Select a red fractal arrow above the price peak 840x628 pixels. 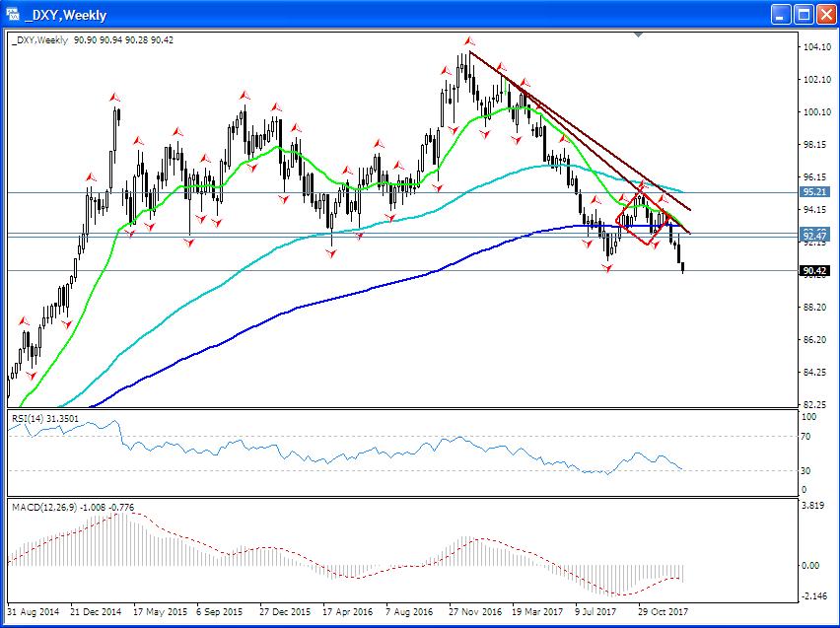(467, 40)
